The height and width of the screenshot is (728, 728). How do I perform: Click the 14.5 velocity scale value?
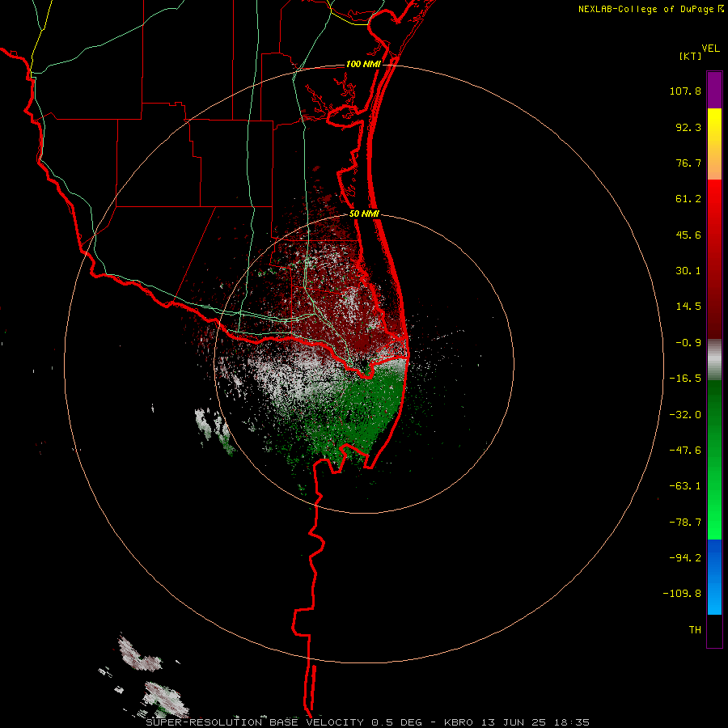point(688,307)
